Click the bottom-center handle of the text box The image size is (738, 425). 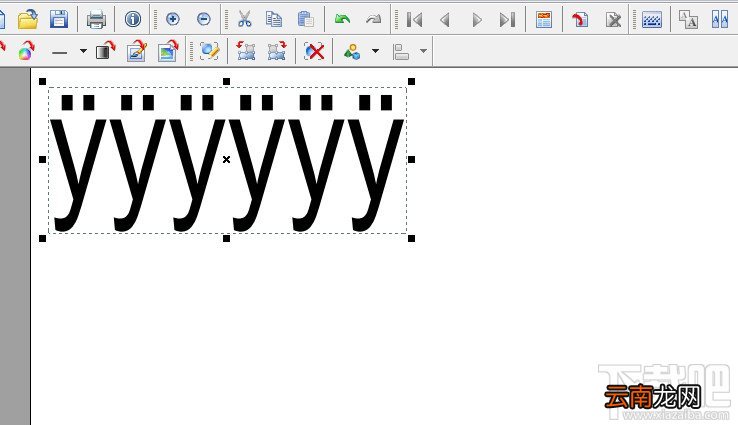[226, 239]
